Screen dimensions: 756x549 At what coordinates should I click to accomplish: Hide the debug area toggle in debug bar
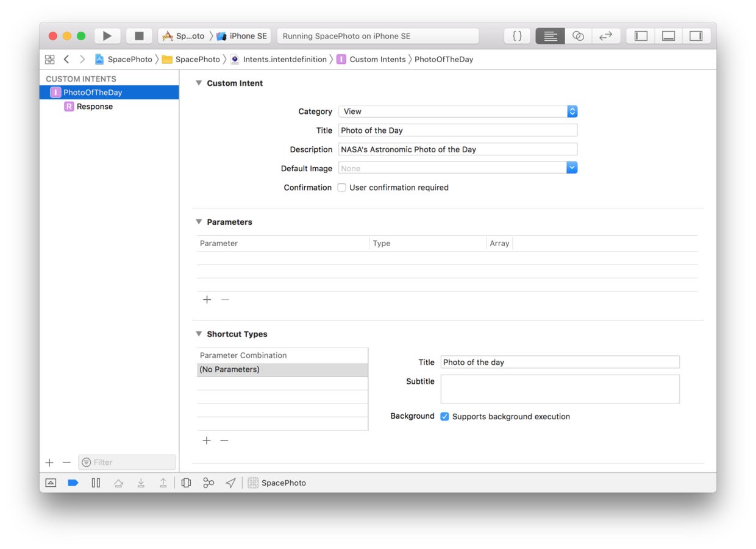[x=51, y=483]
